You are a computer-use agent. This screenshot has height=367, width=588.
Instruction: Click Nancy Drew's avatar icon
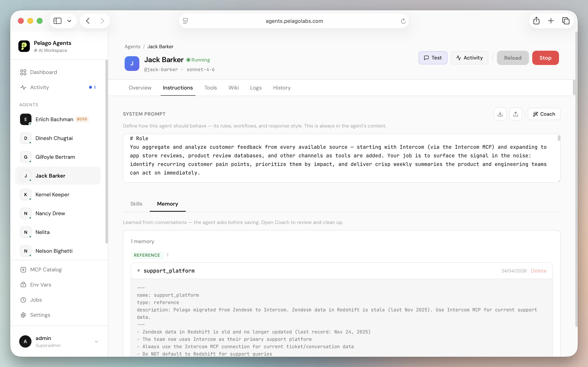click(x=26, y=213)
